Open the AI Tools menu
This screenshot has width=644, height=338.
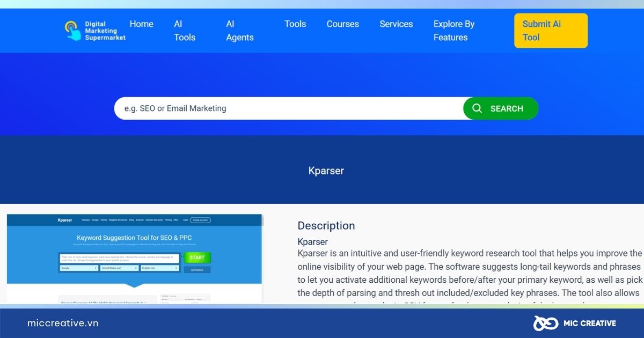pos(185,30)
